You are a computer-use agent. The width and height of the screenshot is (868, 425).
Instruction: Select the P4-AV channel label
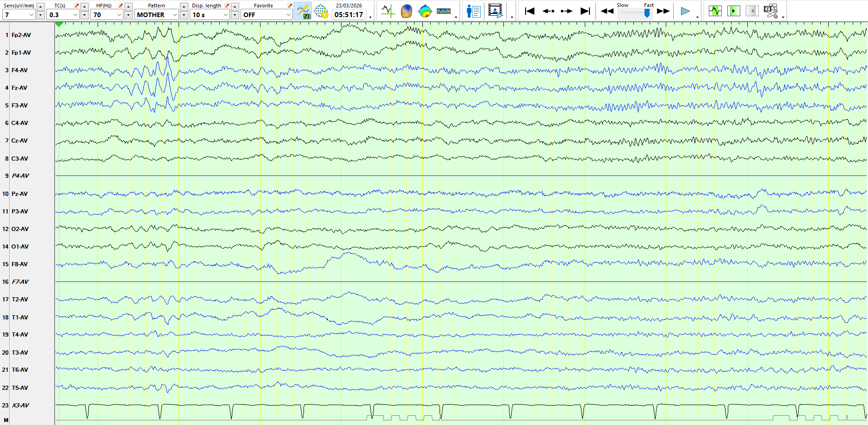[20, 176]
